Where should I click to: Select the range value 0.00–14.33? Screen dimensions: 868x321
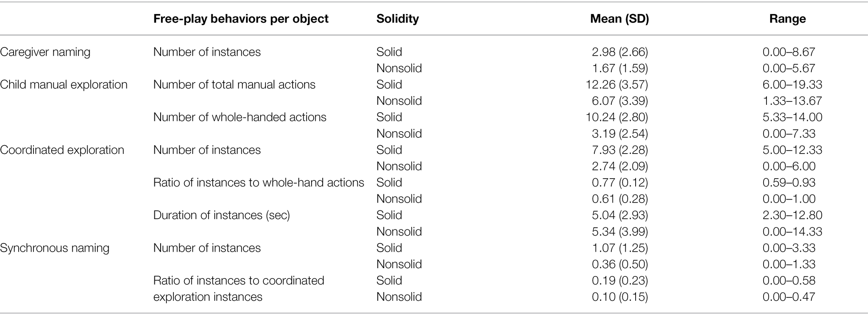click(x=792, y=231)
